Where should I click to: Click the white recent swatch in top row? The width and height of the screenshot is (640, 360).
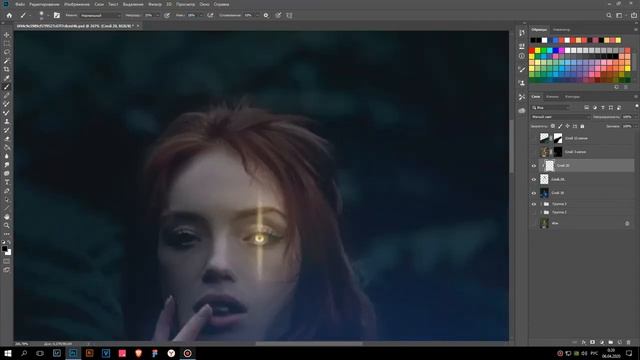[x=544, y=40]
